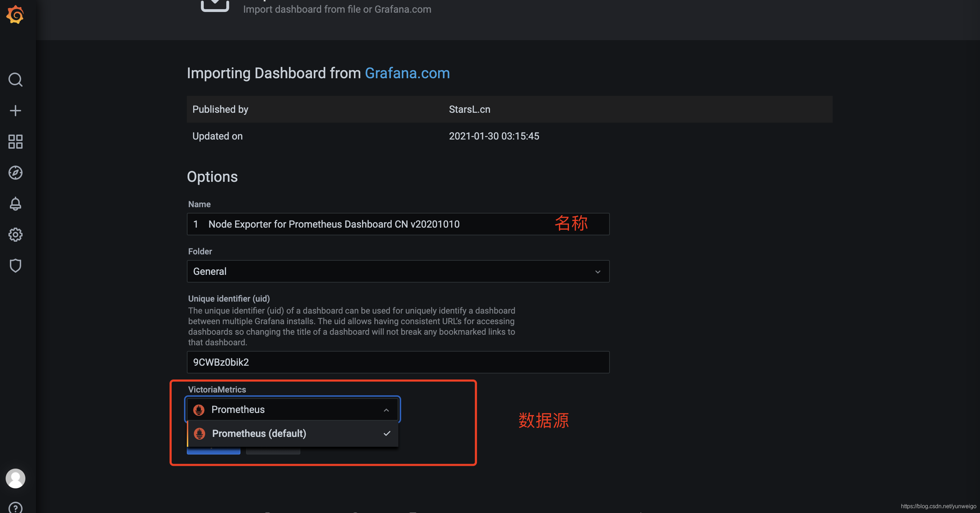Click the updated date 2021-01-30 03:15:45
980x513 pixels.
point(494,136)
